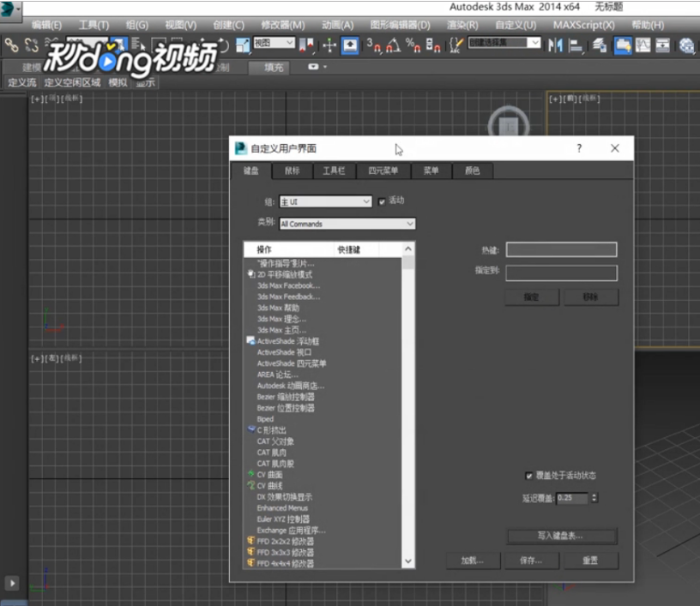Open the 帮助(H) menu
The image size is (700, 606).
pos(648,25)
